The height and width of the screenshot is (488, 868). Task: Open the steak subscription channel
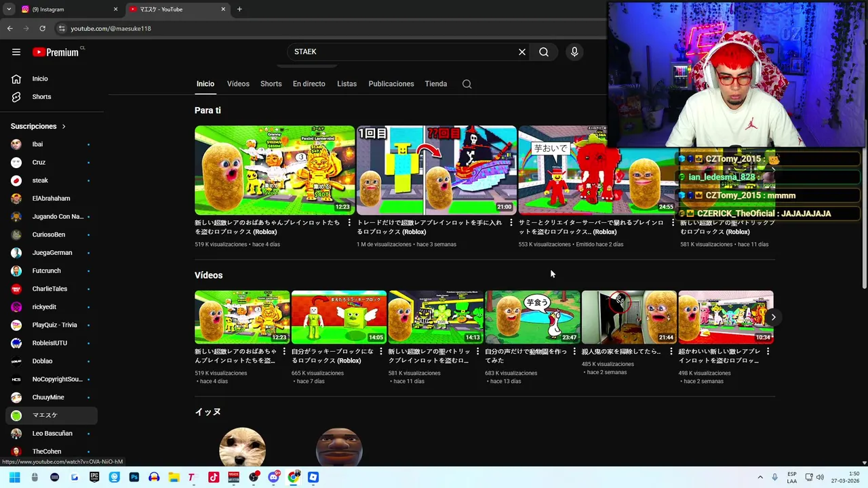pos(52,180)
